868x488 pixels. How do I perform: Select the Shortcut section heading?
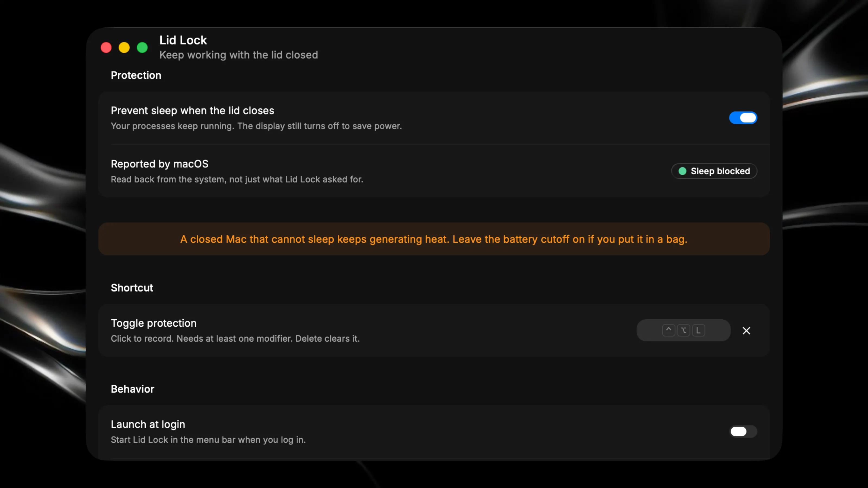click(132, 288)
